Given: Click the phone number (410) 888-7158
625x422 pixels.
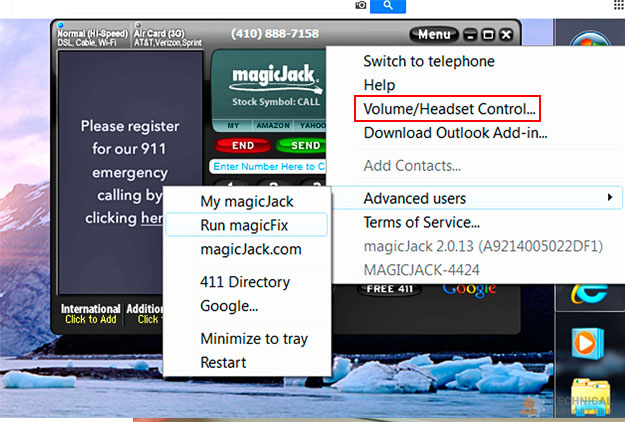Looking at the screenshot, I should [275, 33].
